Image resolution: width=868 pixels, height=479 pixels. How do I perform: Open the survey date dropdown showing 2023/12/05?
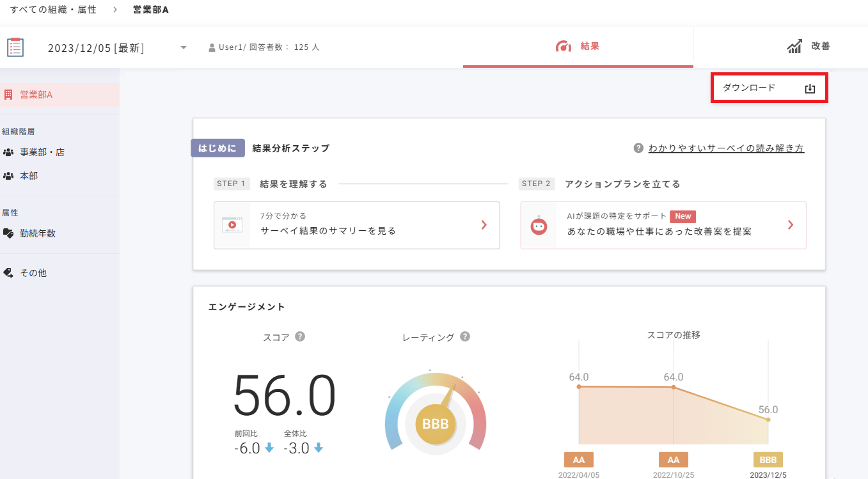click(x=184, y=47)
